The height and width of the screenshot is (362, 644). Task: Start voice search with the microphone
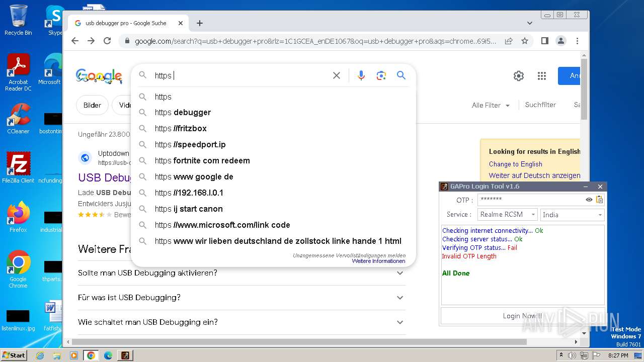point(361,75)
